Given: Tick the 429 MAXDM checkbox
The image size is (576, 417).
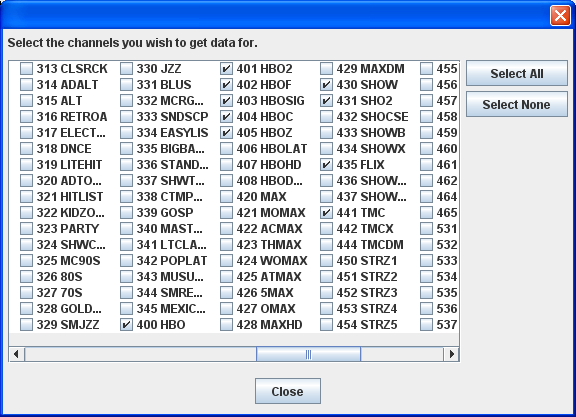Looking at the screenshot, I should point(326,69).
